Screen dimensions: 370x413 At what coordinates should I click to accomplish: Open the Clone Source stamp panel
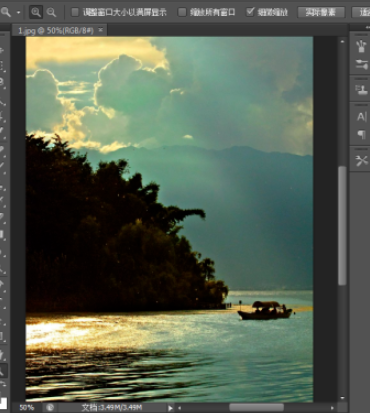point(361,90)
